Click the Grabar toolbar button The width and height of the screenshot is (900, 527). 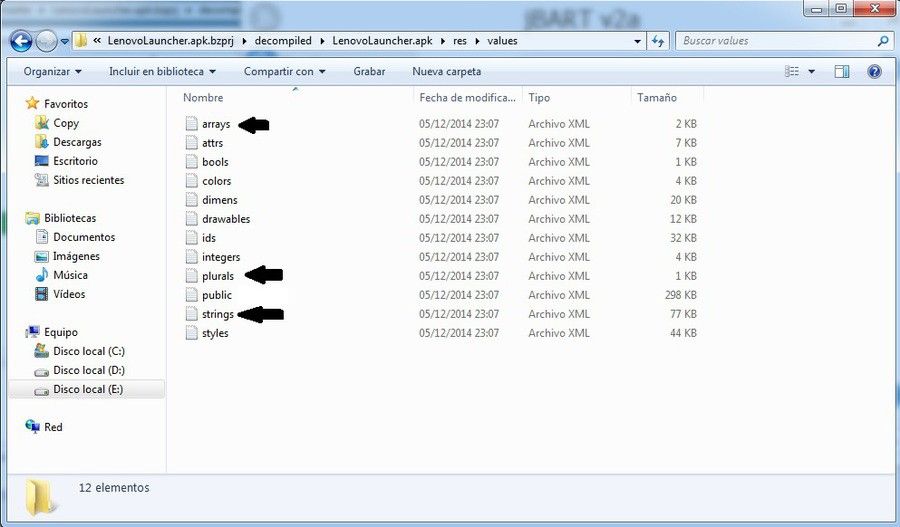(369, 72)
